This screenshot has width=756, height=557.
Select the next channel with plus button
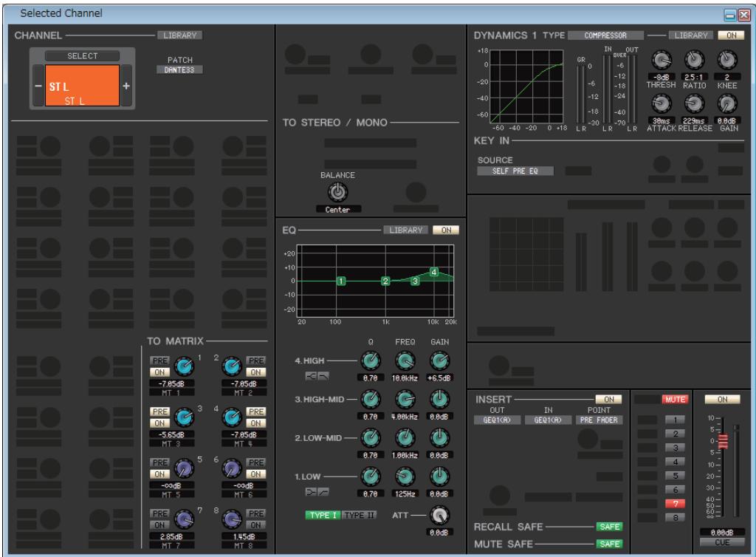pyautogui.click(x=126, y=86)
